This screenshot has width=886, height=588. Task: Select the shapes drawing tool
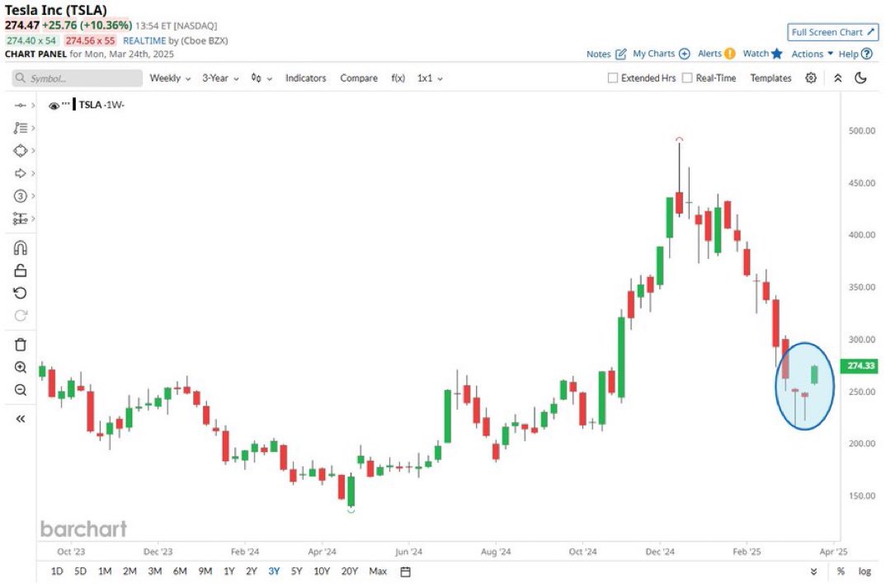point(21,151)
